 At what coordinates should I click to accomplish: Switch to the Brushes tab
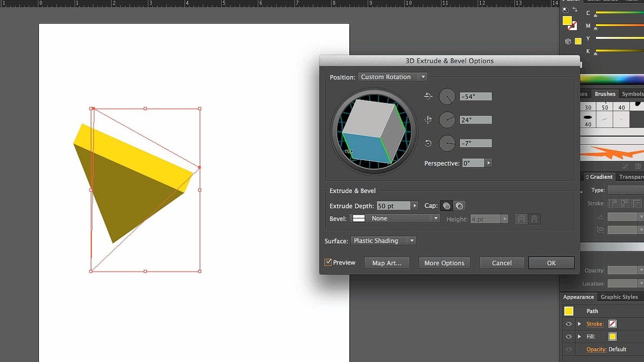click(x=604, y=94)
